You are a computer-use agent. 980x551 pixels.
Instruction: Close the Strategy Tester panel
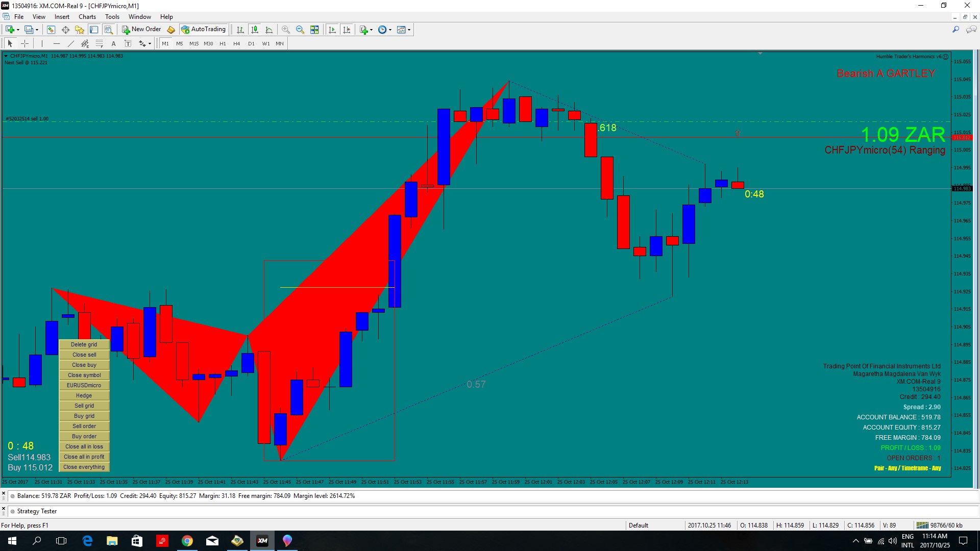(4, 509)
